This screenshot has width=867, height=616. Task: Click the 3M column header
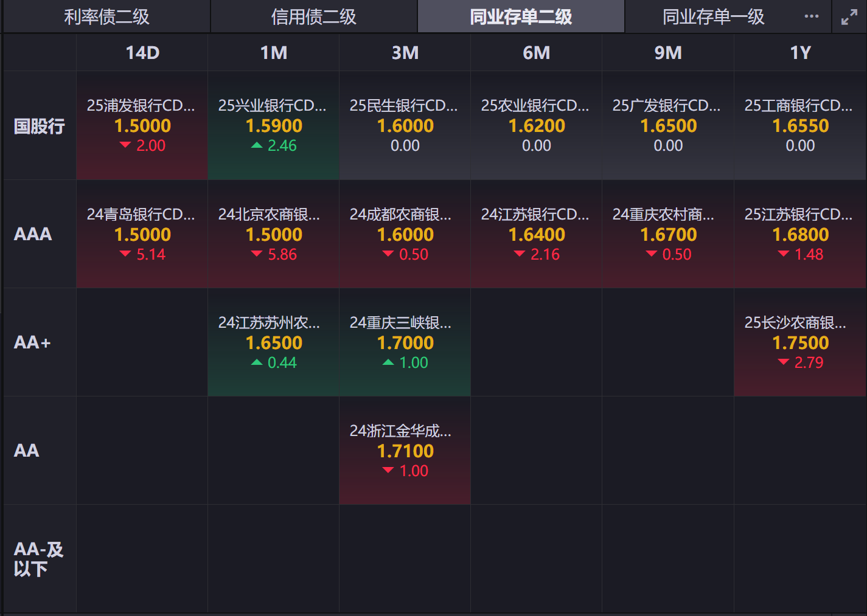coord(405,53)
